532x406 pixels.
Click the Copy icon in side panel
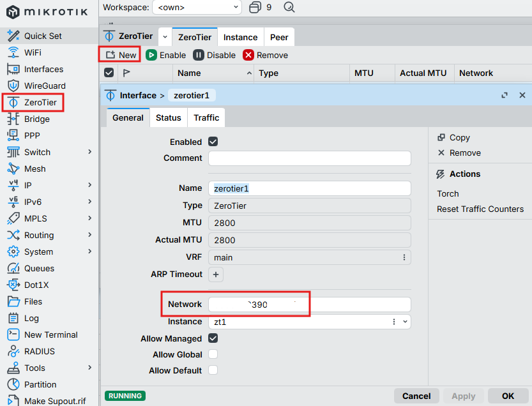pos(441,137)
